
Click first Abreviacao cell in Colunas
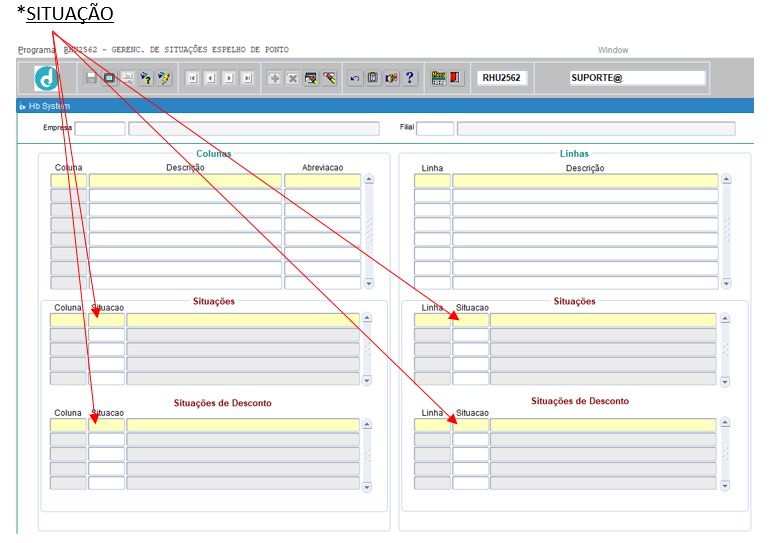pyautogui.click(x=323, y=181)
